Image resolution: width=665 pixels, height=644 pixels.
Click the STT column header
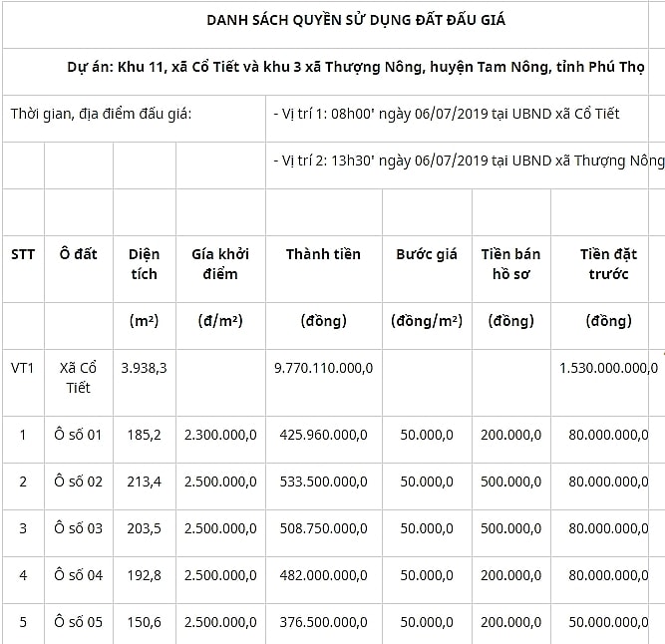click(23, 254)
